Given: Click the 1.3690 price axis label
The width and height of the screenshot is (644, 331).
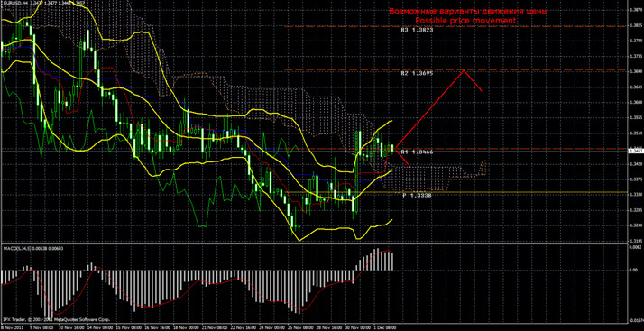Looking at the screenshot, I should [635, 71].
